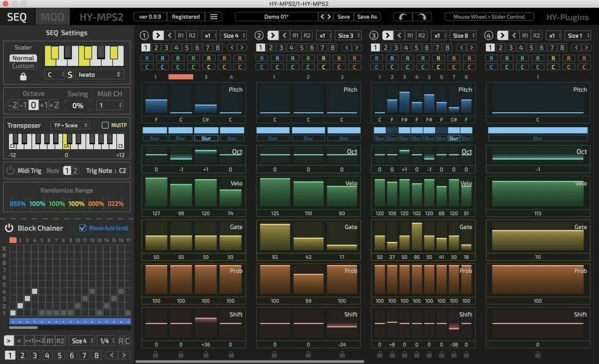Open the hamburger menu next to Registered
This screenshot has width=599, height=364.
click(x=214, y=17)
